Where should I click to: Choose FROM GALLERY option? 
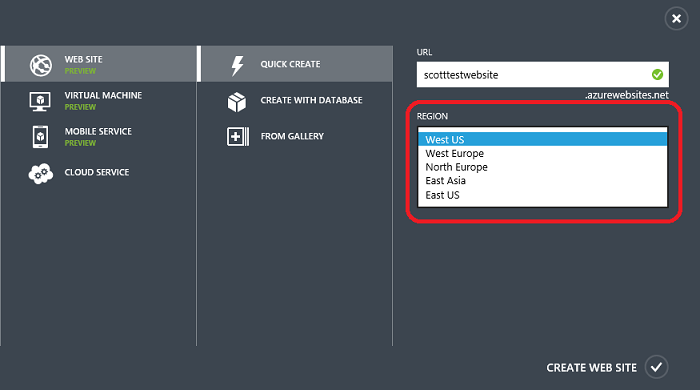coord(296,136)
